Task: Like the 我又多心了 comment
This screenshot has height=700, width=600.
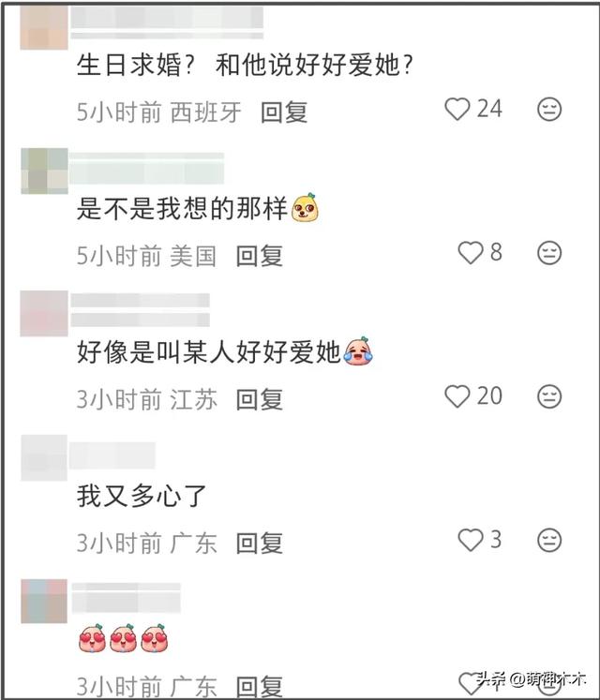Action: click(x=471, y=540)
